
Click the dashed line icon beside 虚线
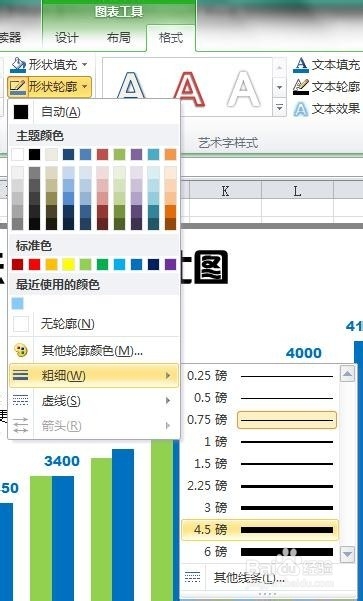tap(21, 401)
